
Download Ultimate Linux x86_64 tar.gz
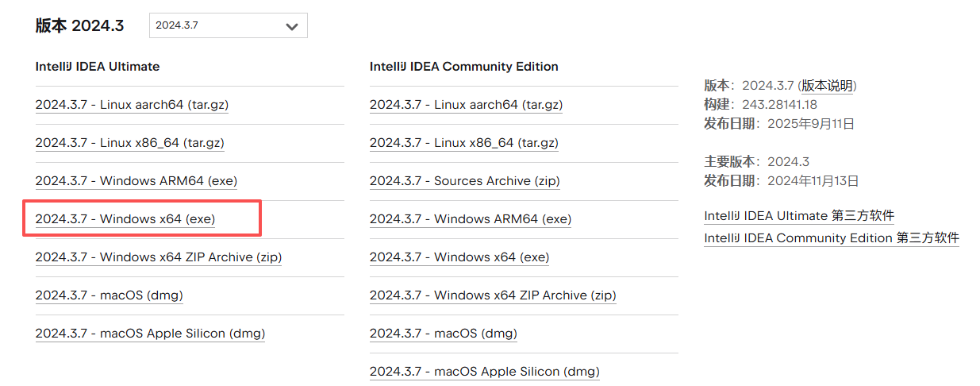coord(129,143)
